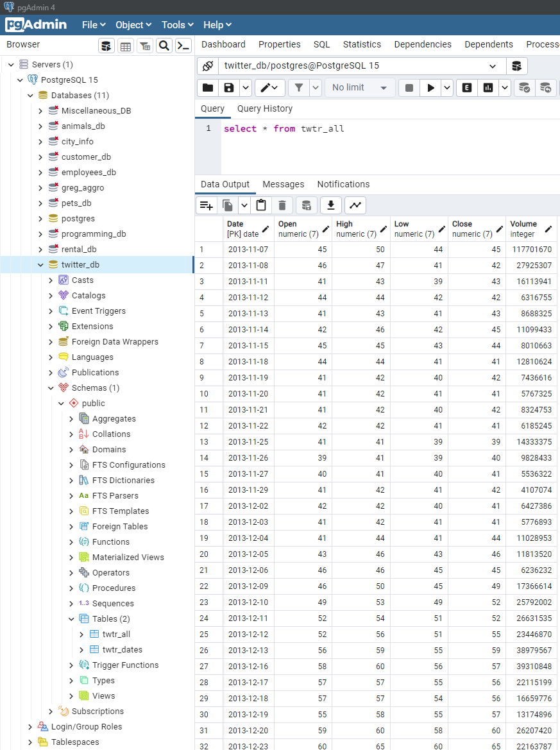
Task: Download query results with the download icon
Action: 331,205
